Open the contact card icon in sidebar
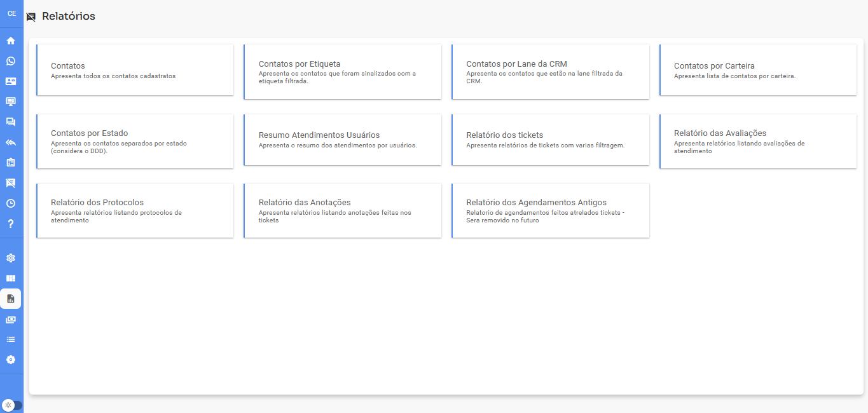 [11, 81]
